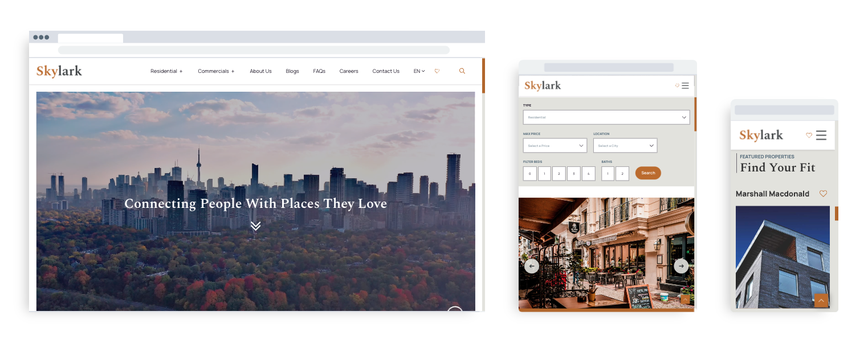Click the orange scrollbar thumb in mobile window

coord(837,214)
